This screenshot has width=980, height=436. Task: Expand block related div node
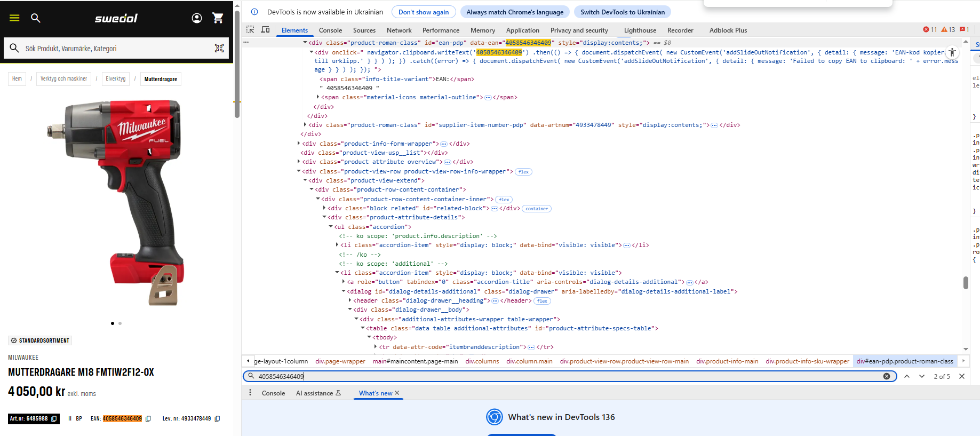point(324,208)
